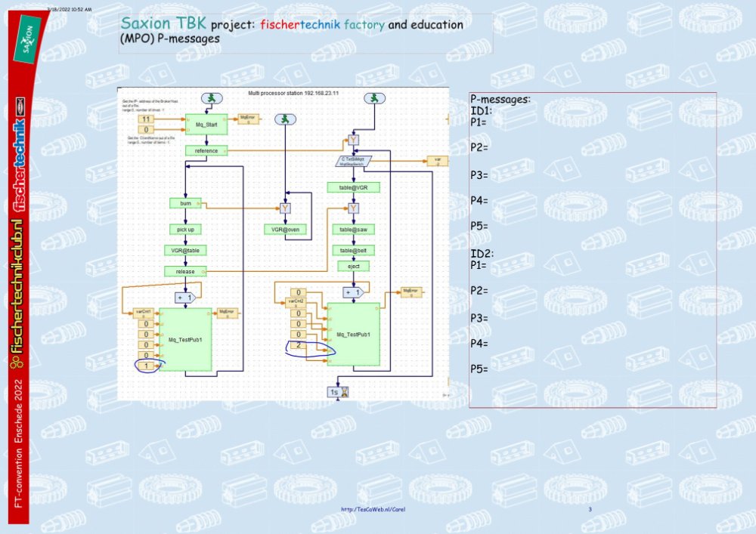
Task: Click the C TxtSiMqtt parallelogram block
Action: tap(353, 162)
